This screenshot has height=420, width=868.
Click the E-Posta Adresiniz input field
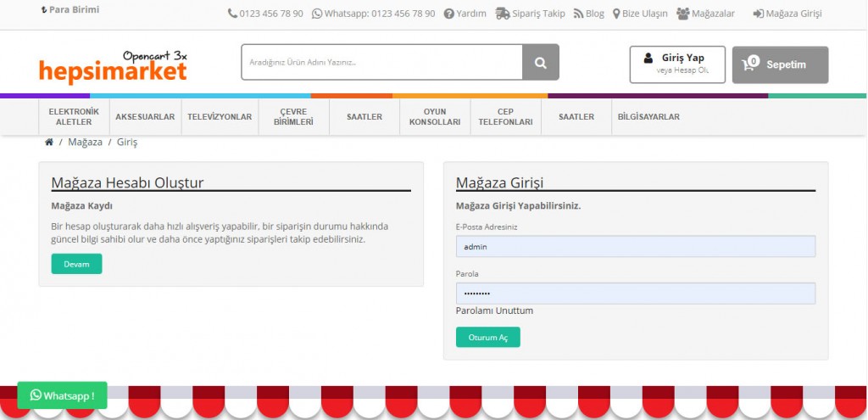point(635,247)
